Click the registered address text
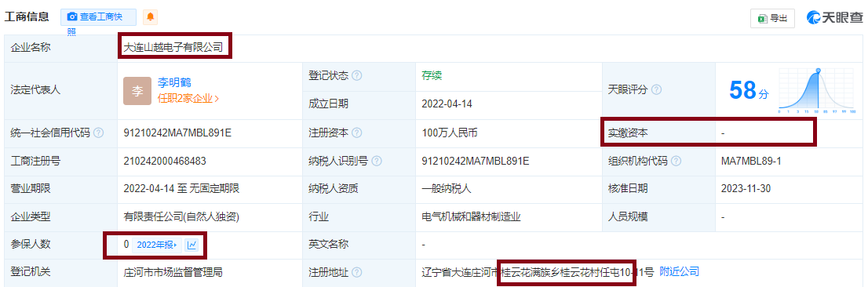Viewport: 868px width, 287px height. (x=538, y=272)
